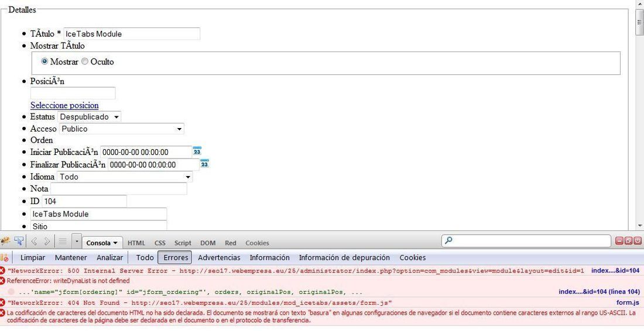Select the Oculto radio button

85,61
